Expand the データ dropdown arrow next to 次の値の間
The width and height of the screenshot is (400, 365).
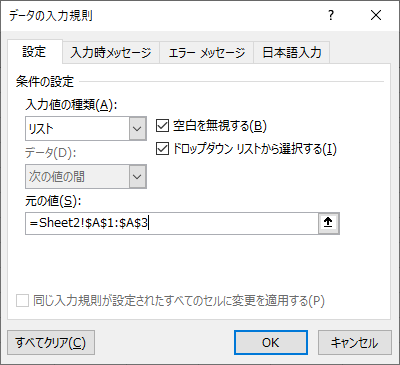137,176
